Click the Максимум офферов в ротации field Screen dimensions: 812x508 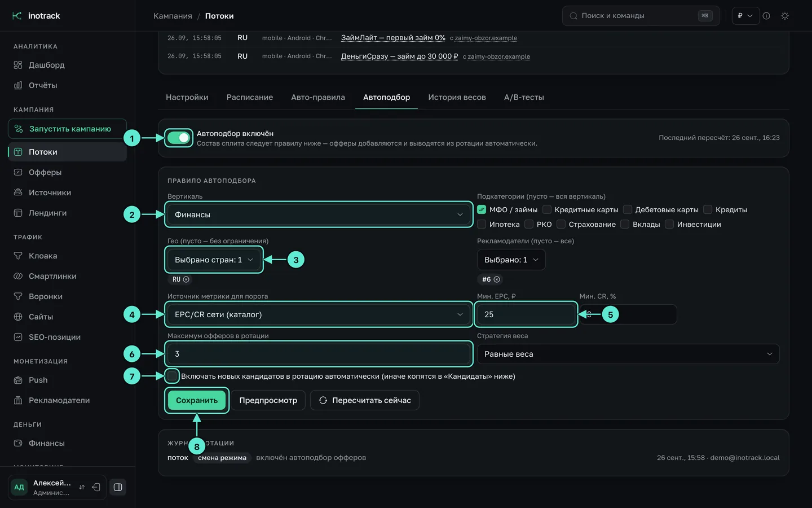tap(319, 354)
